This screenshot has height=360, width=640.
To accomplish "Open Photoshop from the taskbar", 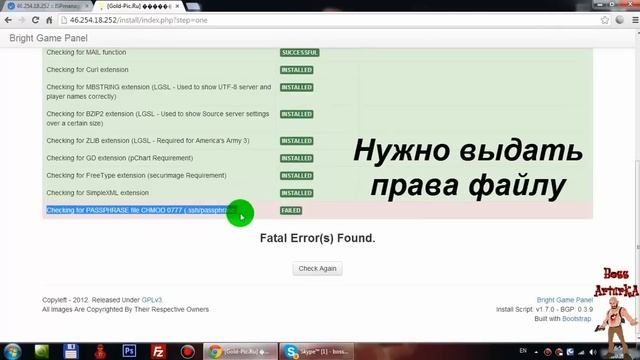I will pos(129,351).
